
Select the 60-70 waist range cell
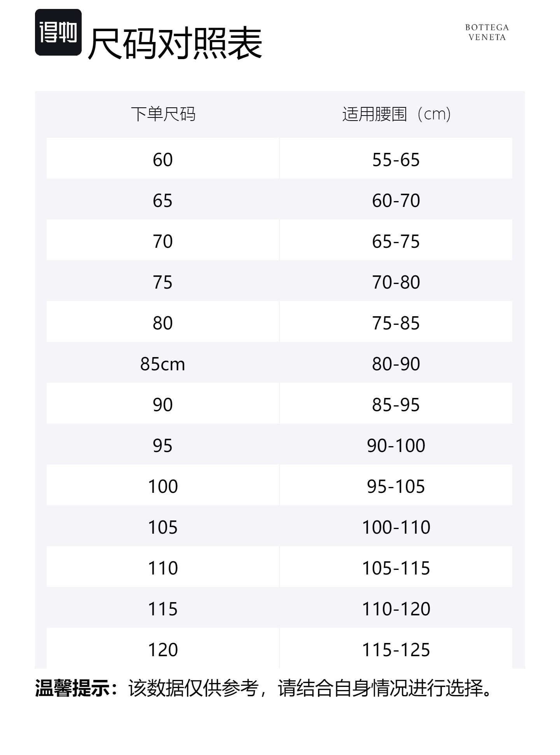(x=396, y=201)
